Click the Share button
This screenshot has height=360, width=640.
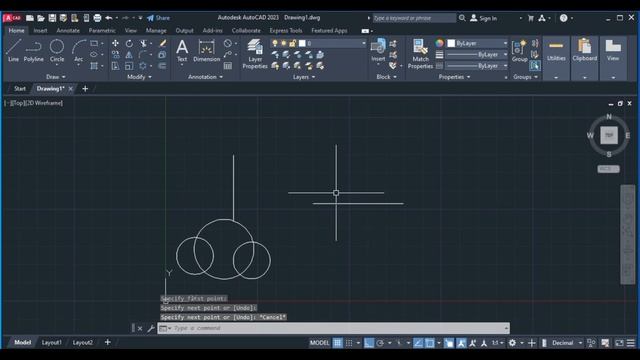click(158, 18)
